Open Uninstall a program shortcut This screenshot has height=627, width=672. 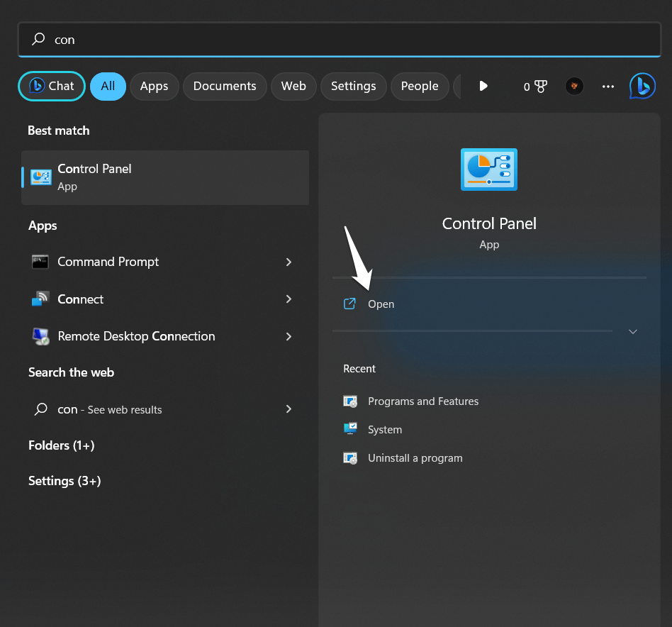click(415, 458)
